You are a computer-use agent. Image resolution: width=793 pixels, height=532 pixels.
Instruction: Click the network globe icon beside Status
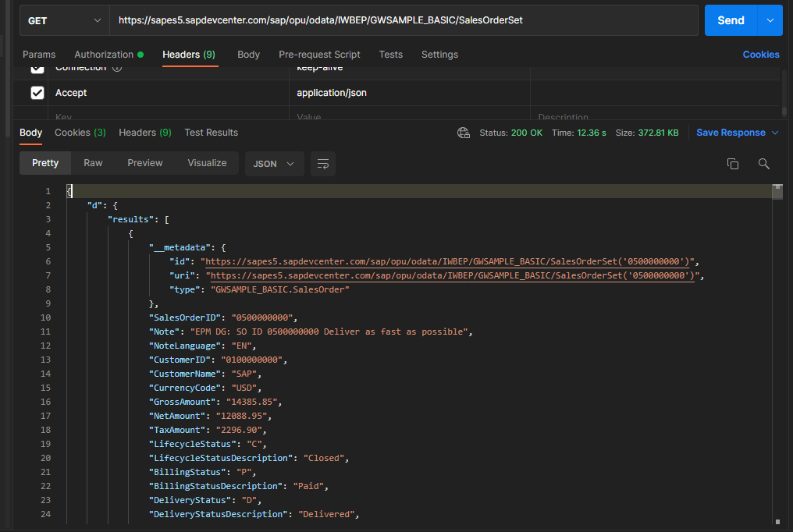pyautogui.click(x=464, y=133)
